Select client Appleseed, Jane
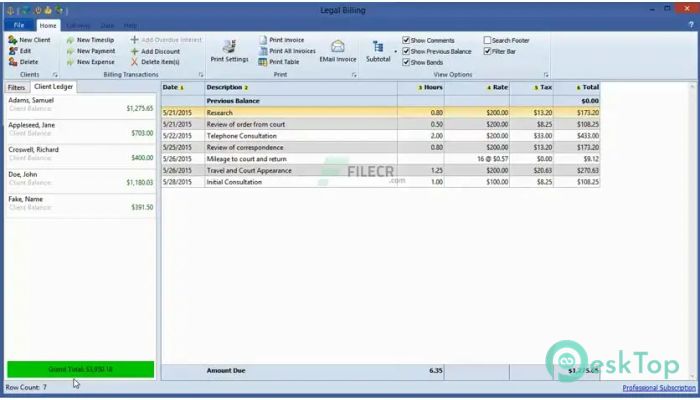Image resolution: width=700 pixels, height=400 pixels. [80, 129]
